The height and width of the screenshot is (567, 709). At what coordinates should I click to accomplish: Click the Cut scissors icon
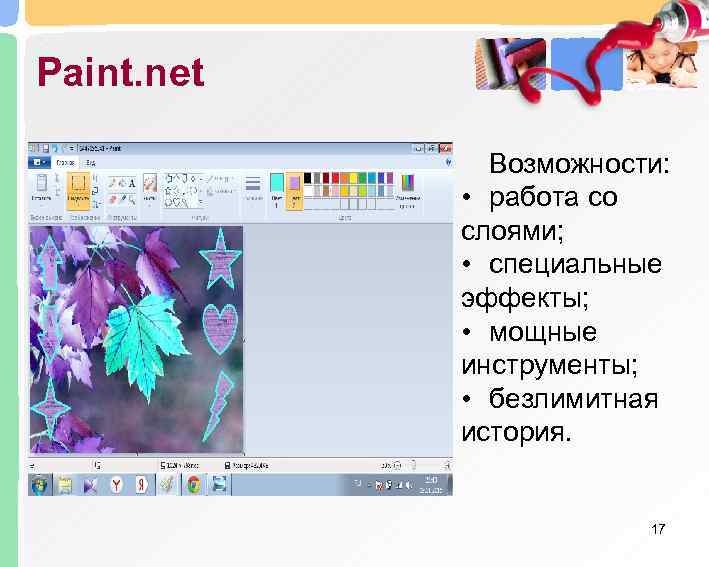click(57, 178)
